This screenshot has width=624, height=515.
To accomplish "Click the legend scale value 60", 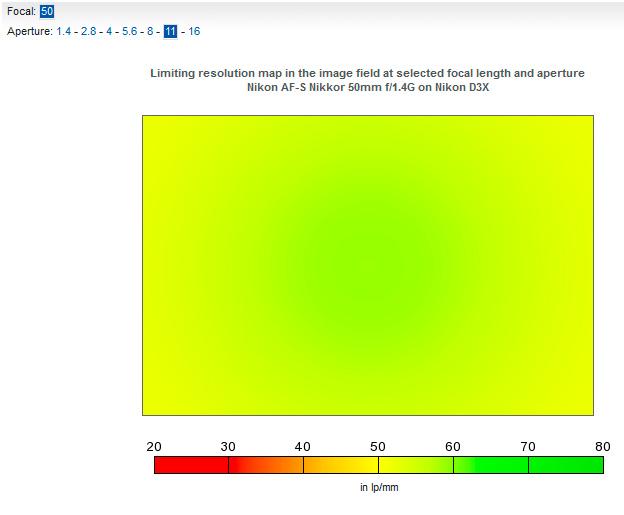I will [453, 447].
